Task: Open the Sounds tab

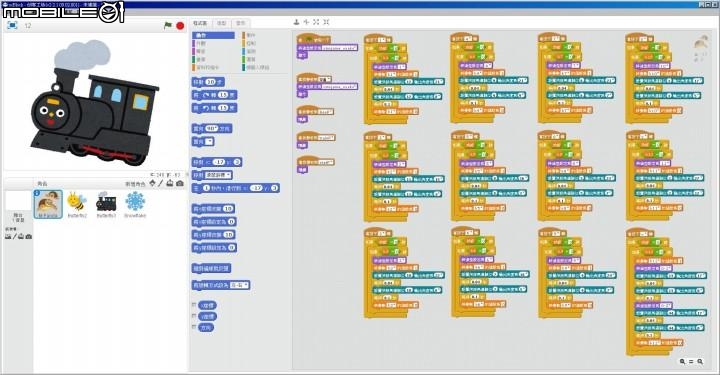Action: 241,23
